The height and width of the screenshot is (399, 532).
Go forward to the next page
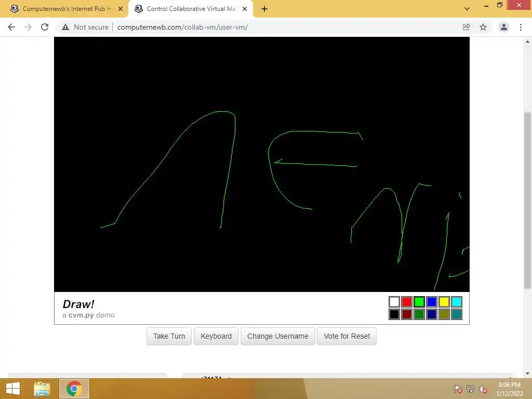(x=28, y=27)
